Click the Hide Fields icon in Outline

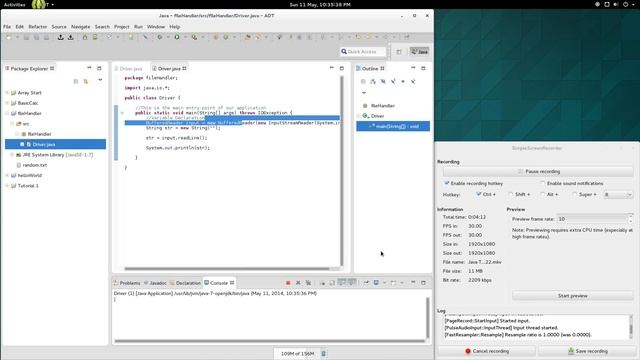click(383, 82)
